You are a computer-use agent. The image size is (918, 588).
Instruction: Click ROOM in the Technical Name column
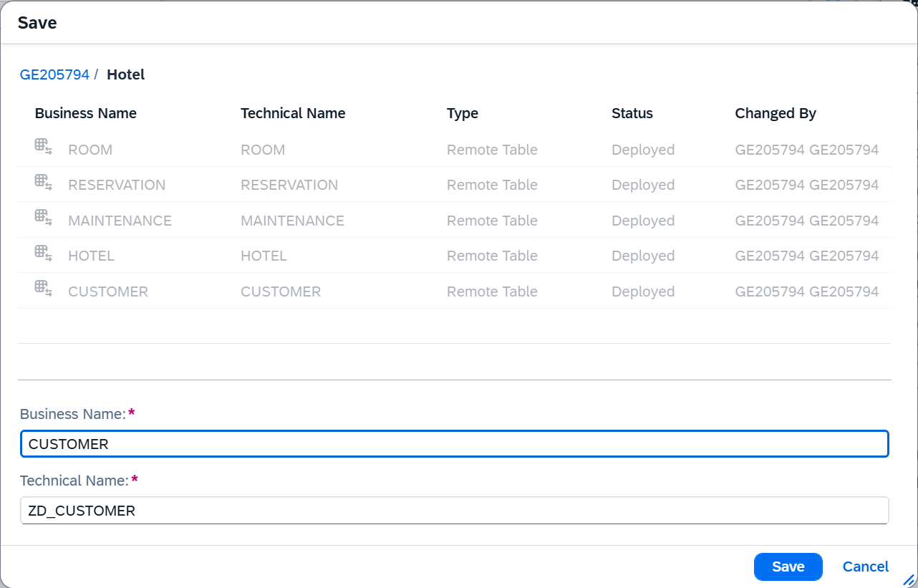tap(263, 150)
